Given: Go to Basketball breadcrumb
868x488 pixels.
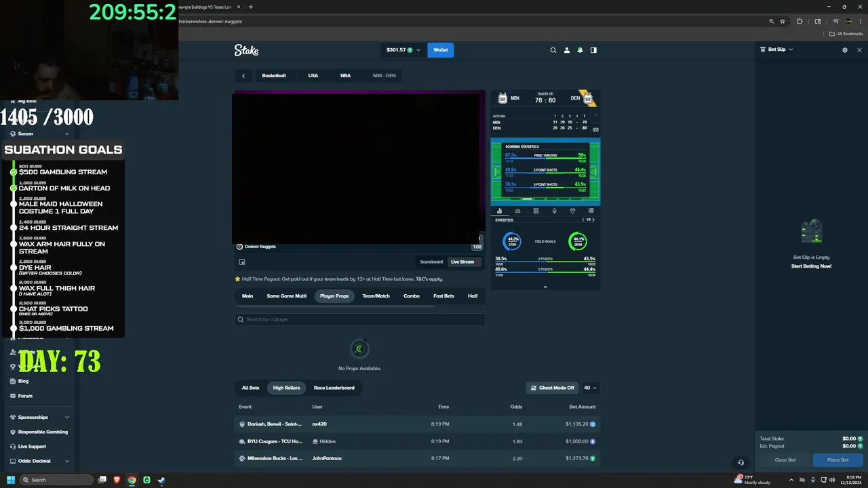Looking at the screenshot, I should (274, 76).
